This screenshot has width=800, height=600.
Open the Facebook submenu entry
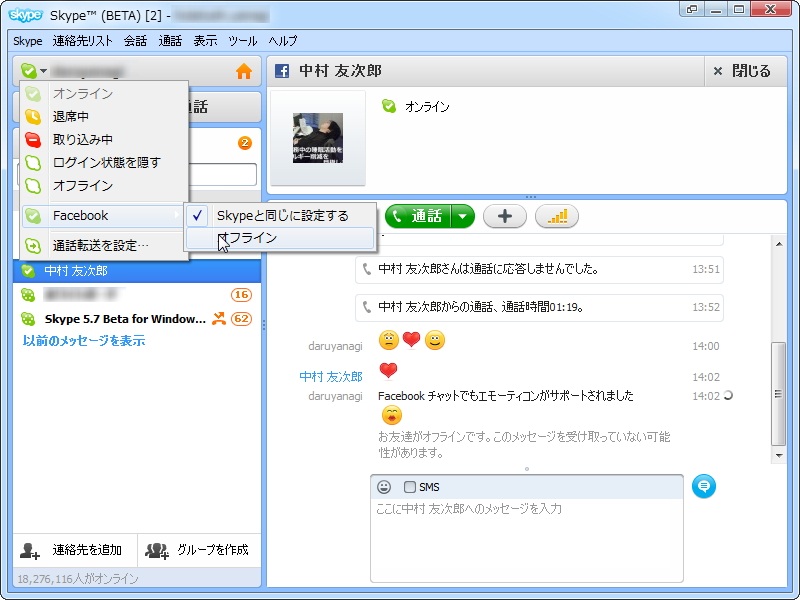104,215
